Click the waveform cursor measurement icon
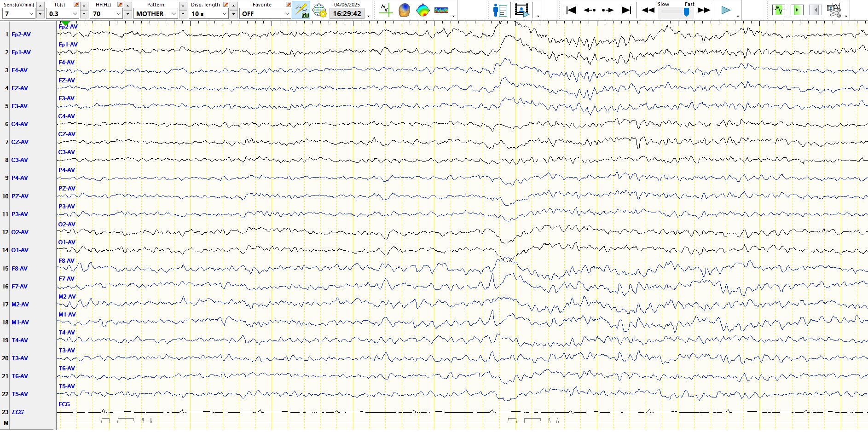Screen dimensions: 868x432 tap(386, 10)
